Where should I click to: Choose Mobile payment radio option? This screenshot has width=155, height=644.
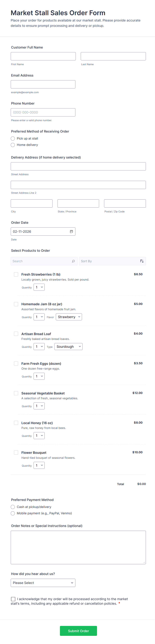coord(13,513)
